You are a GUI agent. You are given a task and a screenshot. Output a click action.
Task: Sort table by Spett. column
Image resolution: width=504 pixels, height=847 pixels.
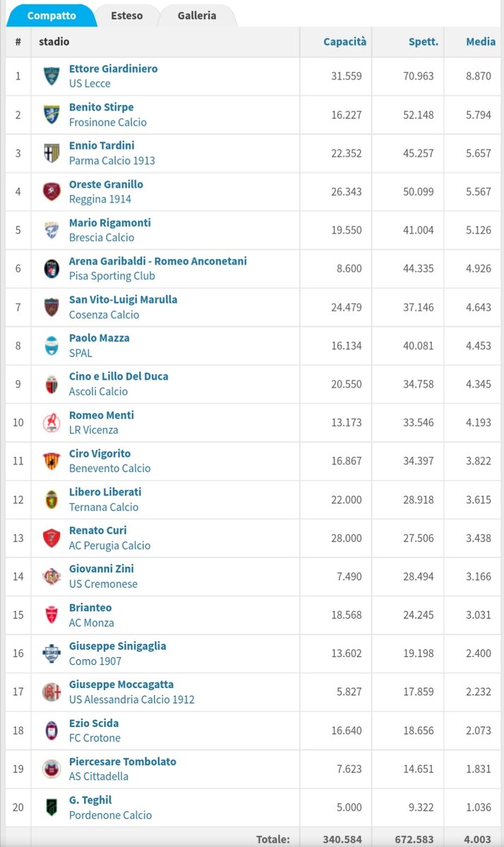point(424,42)
